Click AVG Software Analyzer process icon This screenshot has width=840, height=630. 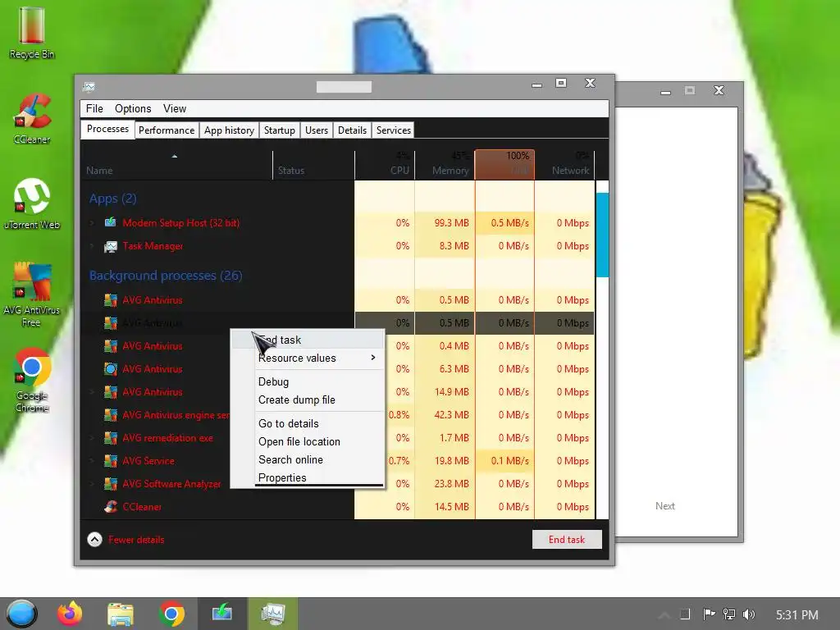click(111, 484)
